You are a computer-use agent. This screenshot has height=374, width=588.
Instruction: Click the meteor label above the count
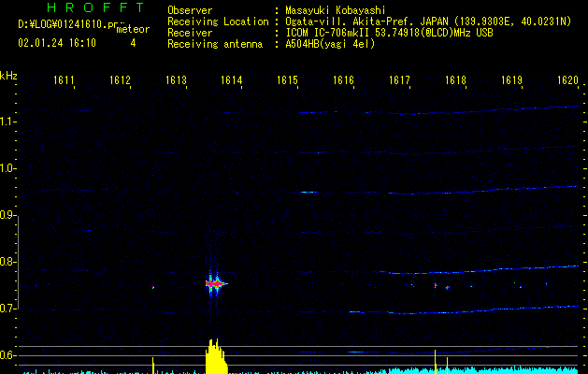(133, 29)
